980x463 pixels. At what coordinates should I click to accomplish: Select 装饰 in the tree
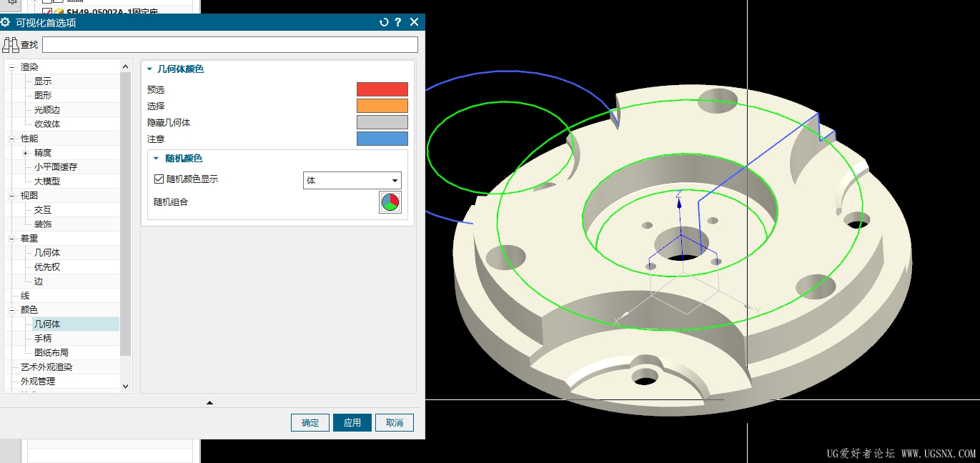[x=43, y=224]
